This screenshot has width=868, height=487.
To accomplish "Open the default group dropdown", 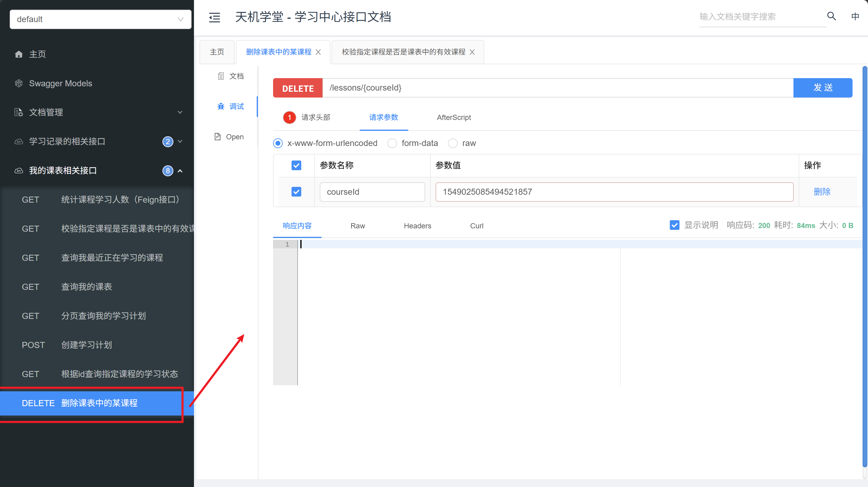I will click(100, 19).
